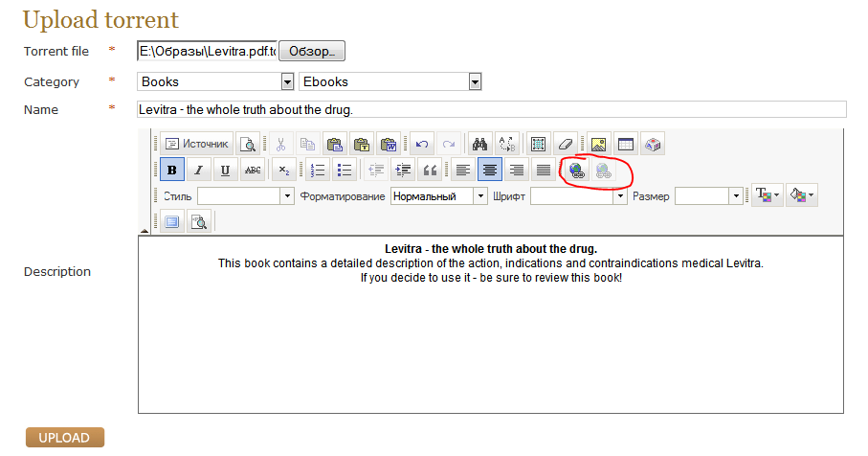Viewport: 868px width, 456px height.
Task: Choose Paste from Word icon
Action: (389, 144)
